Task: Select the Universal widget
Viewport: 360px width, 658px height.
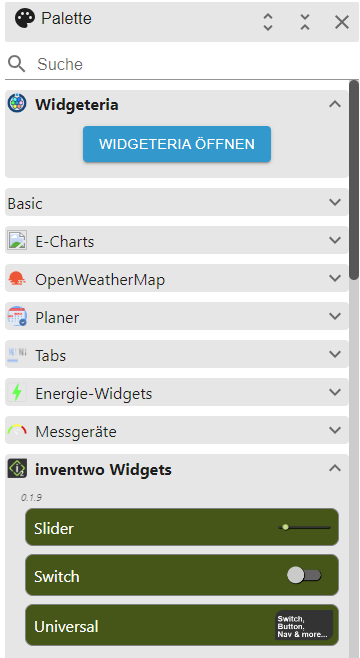Action: 182,625
